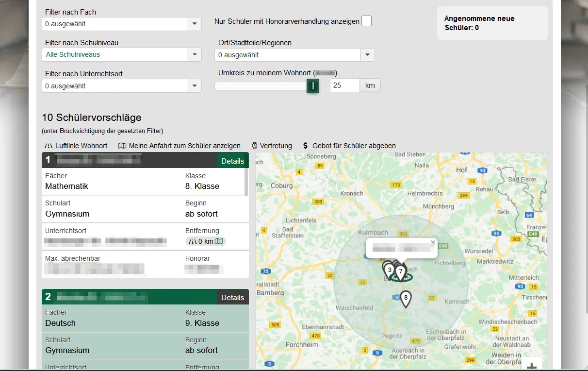Click the Luftlinie Wohnort walking icon

(x=49, y=146)
